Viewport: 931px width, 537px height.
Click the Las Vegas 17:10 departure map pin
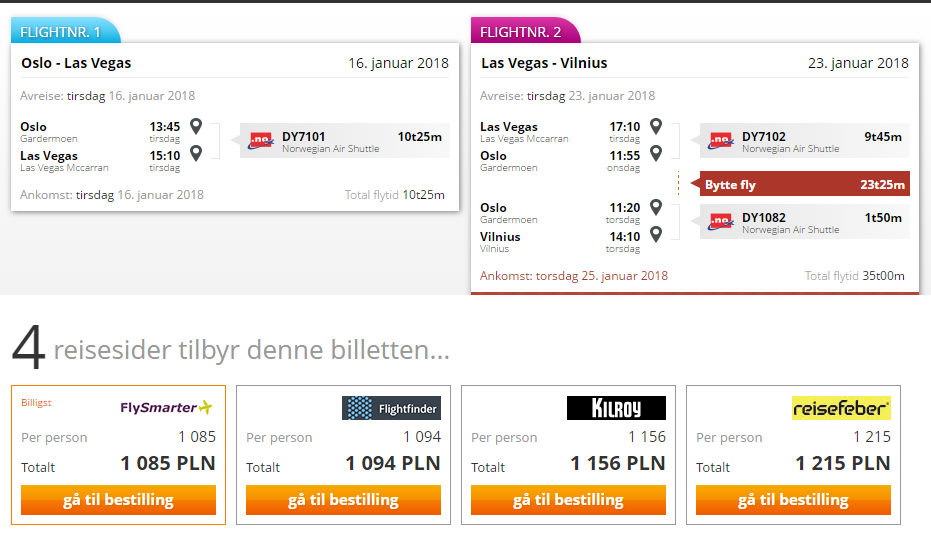(x=656, y=126)
